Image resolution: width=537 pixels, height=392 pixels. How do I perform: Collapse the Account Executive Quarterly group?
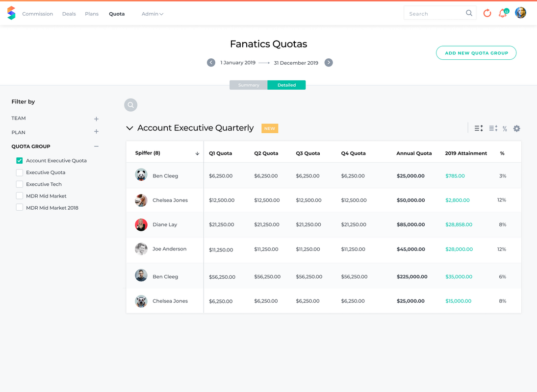[129, 128]
